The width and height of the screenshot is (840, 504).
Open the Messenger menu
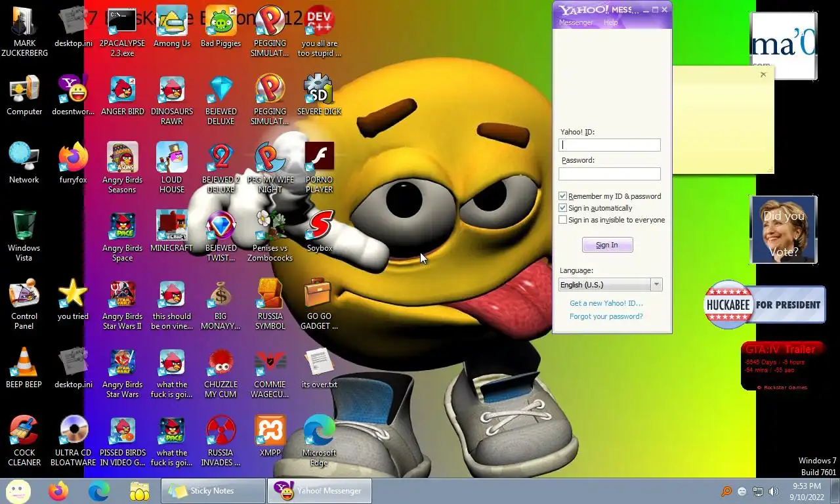point(576,22)
